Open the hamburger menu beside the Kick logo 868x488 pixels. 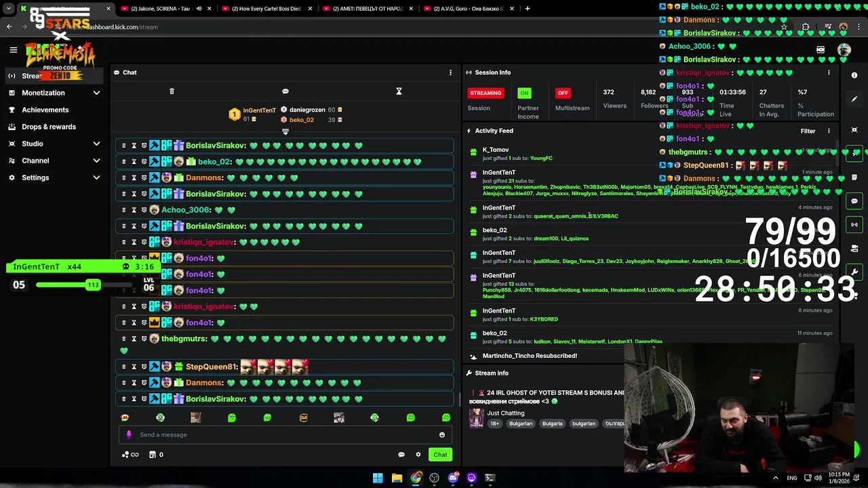pos(13,49)
